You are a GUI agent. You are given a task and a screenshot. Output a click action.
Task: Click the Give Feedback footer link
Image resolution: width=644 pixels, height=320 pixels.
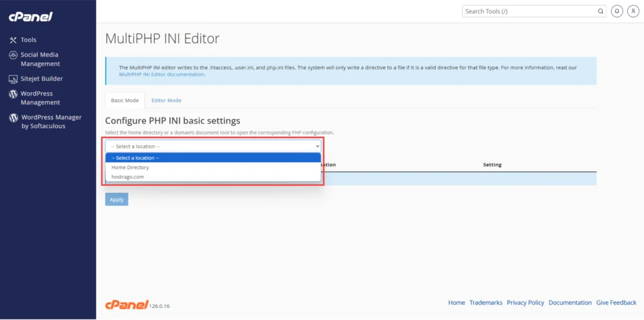coord(616,303)
